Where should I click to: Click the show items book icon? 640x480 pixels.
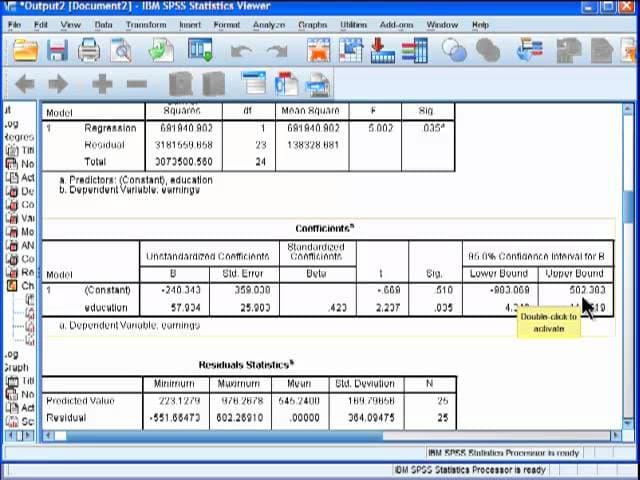[x=181, y=84]
